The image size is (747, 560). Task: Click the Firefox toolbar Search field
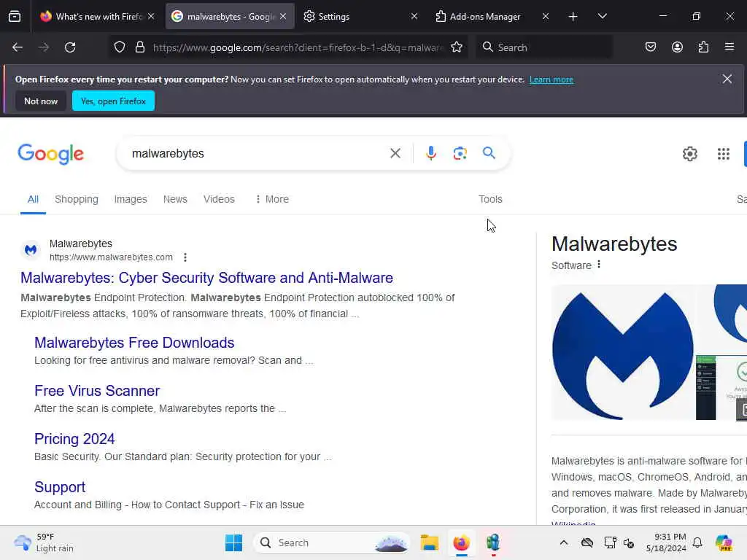(x=543, y=47)
